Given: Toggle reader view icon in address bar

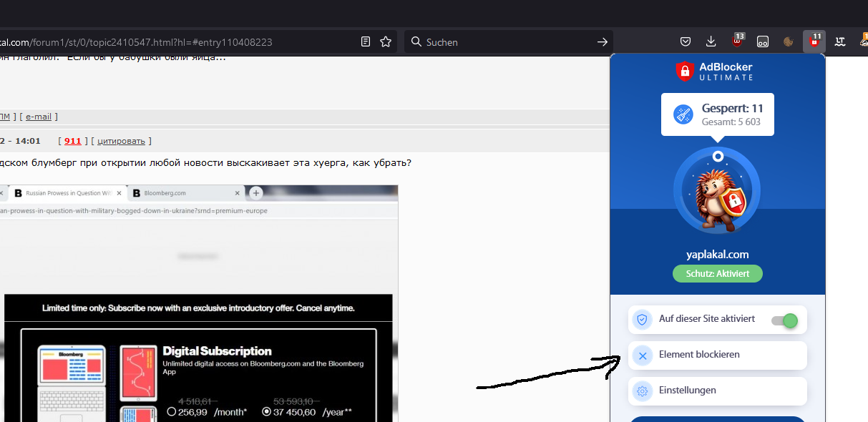Looking at the screenshot, I should (x=366, y=42).
